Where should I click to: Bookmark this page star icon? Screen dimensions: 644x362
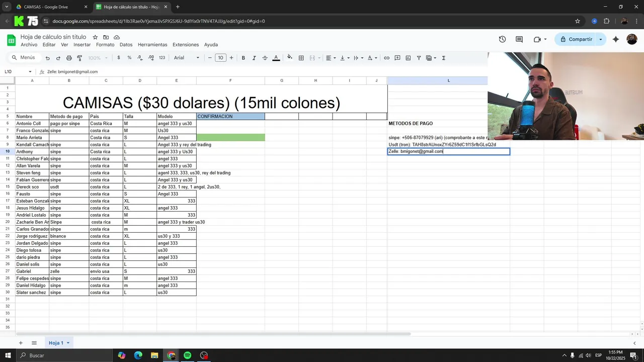pos(578,21)
